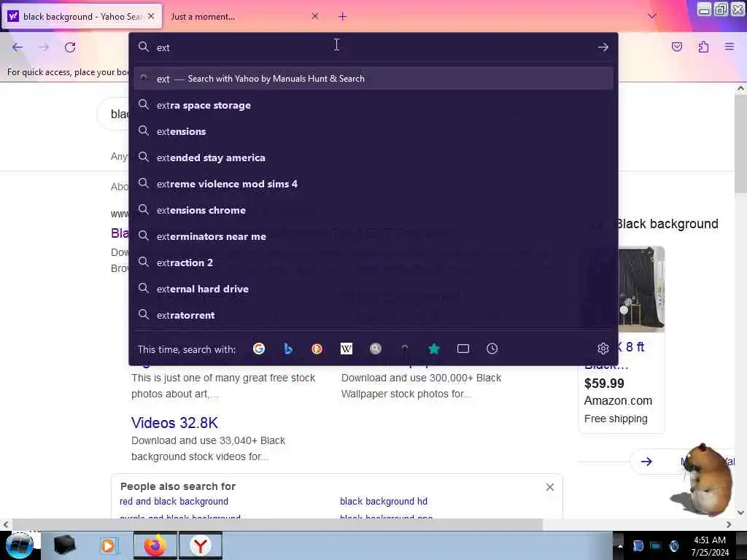Search open tabs using the tab icon
This screenshot has height=560, width=747.
click(x=463, y=349)
